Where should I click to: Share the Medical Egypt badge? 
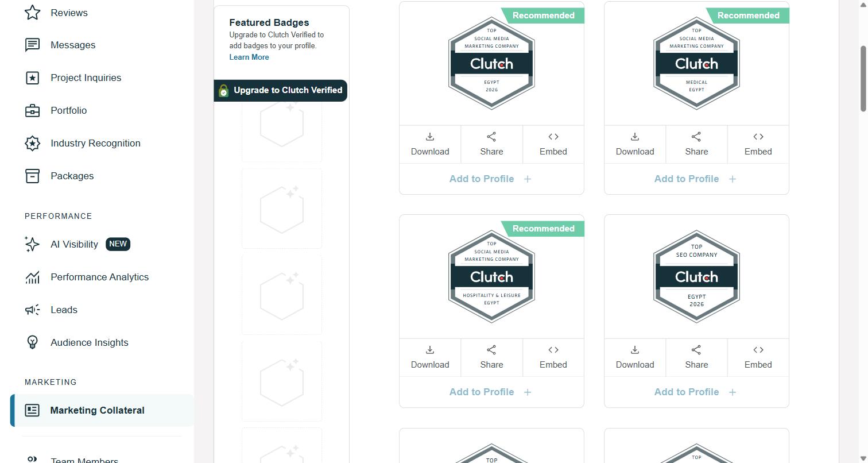(x=696, y=144)
